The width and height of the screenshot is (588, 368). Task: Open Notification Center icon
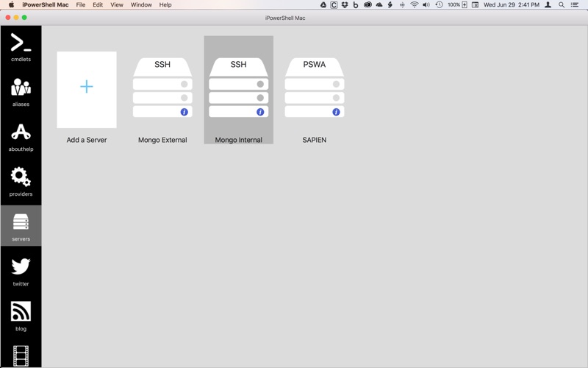tap(575, 5)
